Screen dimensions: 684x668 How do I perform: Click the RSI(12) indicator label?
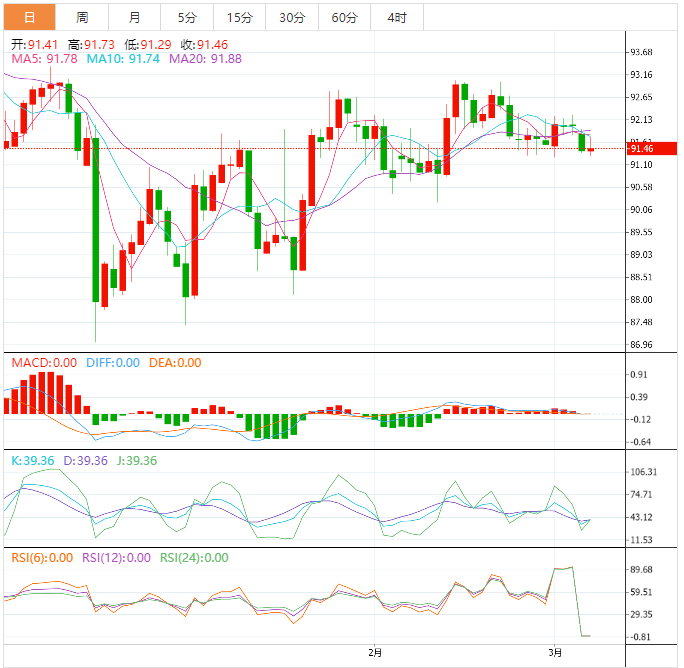(116, 558)
